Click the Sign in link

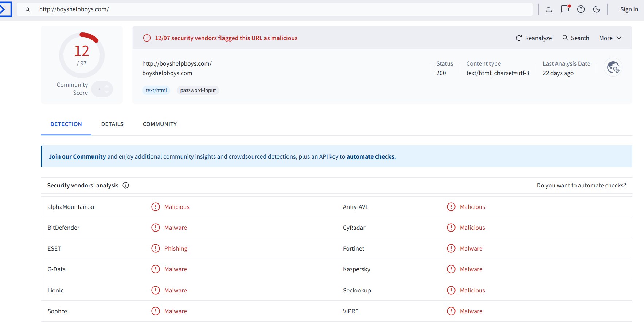pos(629,9)
